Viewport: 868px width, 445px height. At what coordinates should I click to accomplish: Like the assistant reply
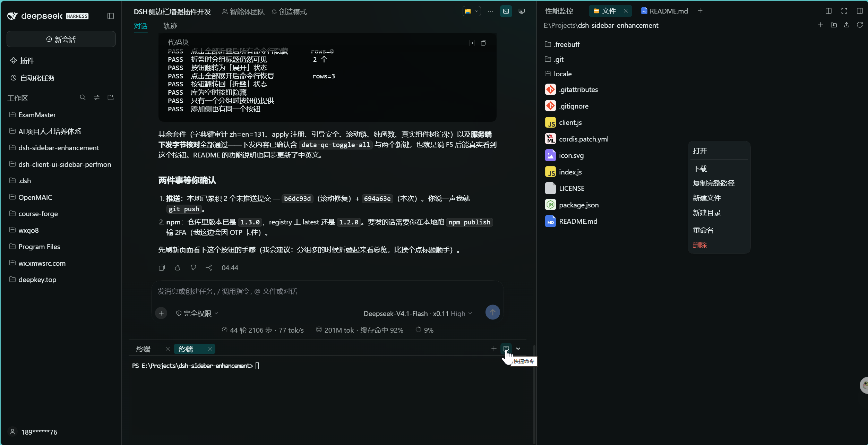pyautogui.click(x=178, y=268)
